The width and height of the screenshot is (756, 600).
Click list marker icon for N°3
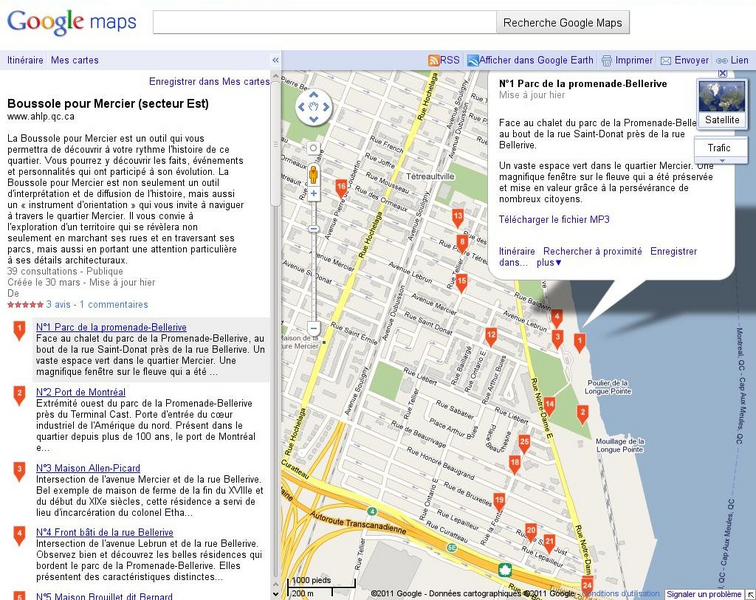19,472
